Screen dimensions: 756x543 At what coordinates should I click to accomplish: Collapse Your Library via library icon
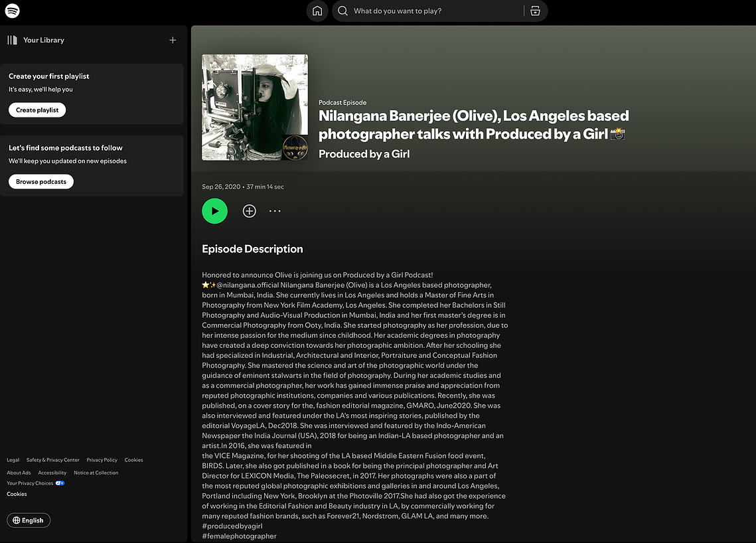click(x=13, y=40)
